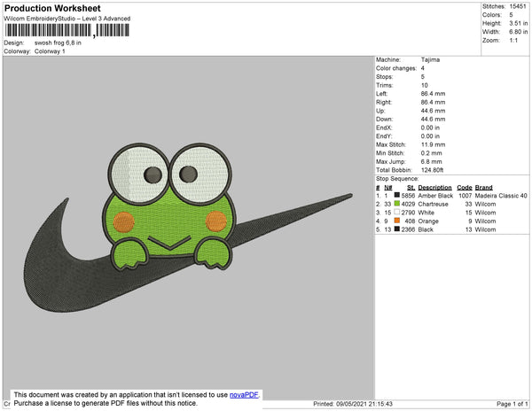Click the Brand column header

click(x=483, y=188)
